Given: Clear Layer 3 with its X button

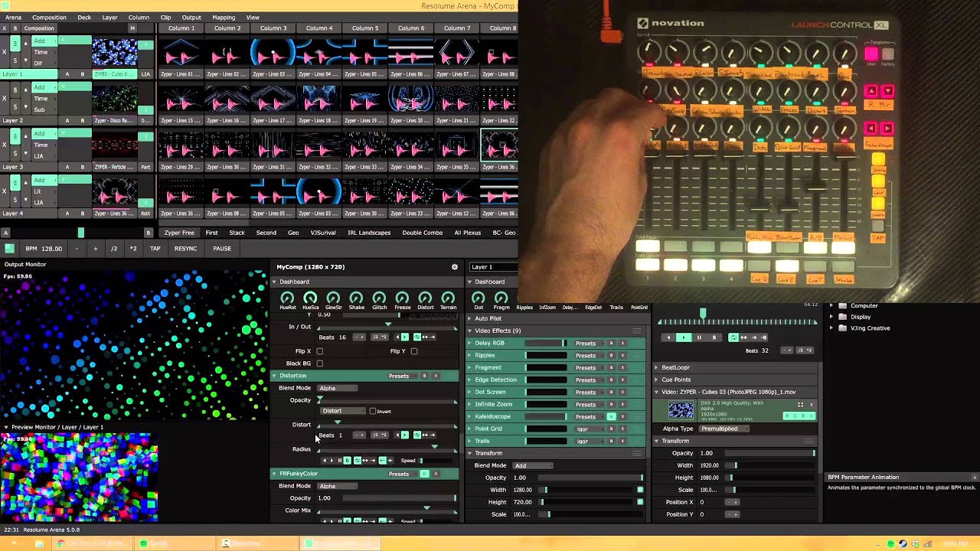Looking at the screenshot, I should [5, 145].
